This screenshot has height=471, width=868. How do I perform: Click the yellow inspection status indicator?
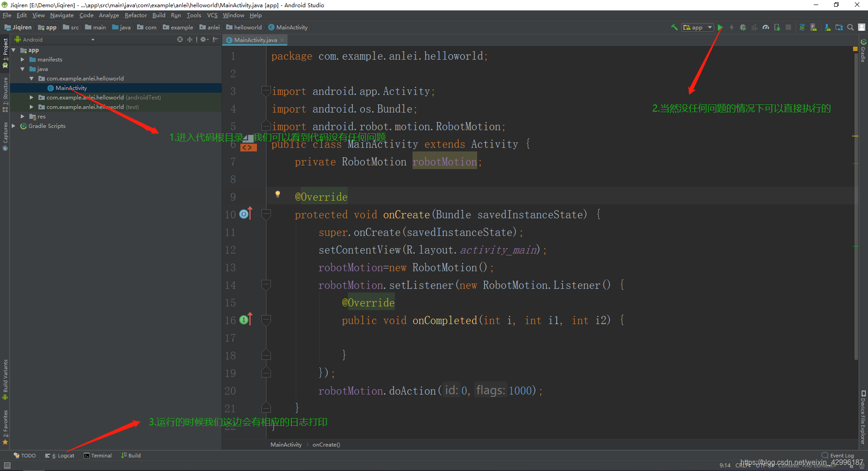point(855,49)
